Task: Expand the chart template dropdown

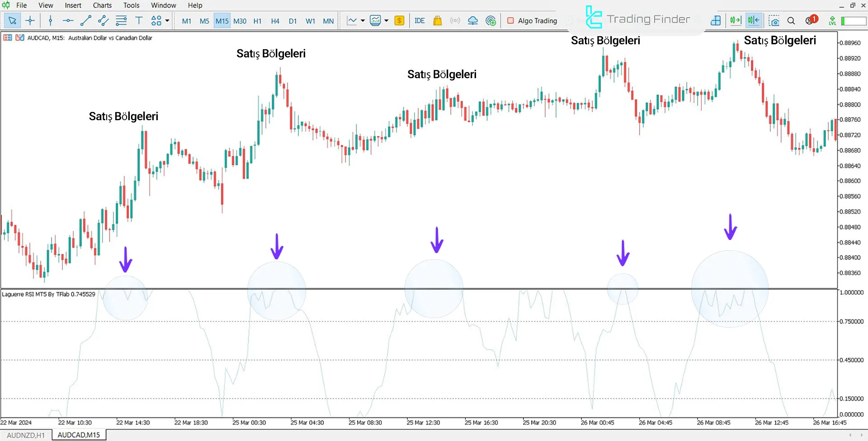Action: pos(387,21)
